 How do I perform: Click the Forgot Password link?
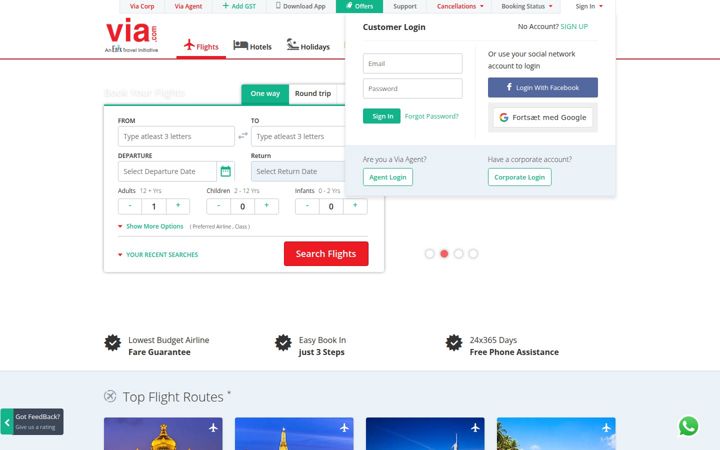(432, 116)
